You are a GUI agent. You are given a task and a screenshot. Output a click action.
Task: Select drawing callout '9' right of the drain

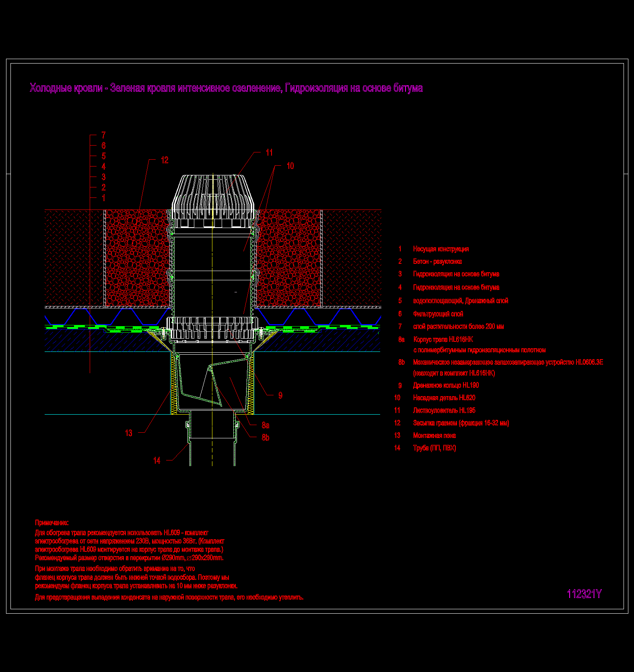pos(280,395)
